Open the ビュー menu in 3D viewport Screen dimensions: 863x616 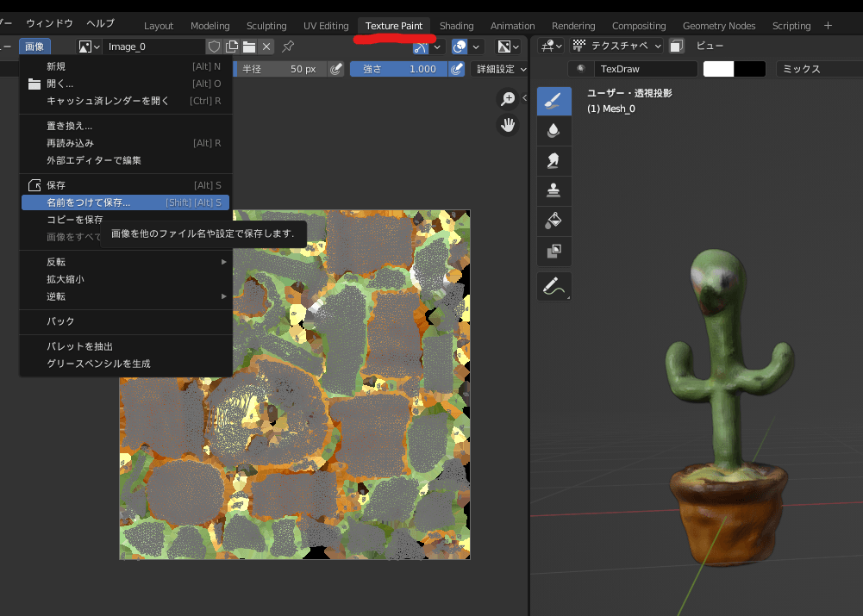pyautogui.click(x=710, y=46)
